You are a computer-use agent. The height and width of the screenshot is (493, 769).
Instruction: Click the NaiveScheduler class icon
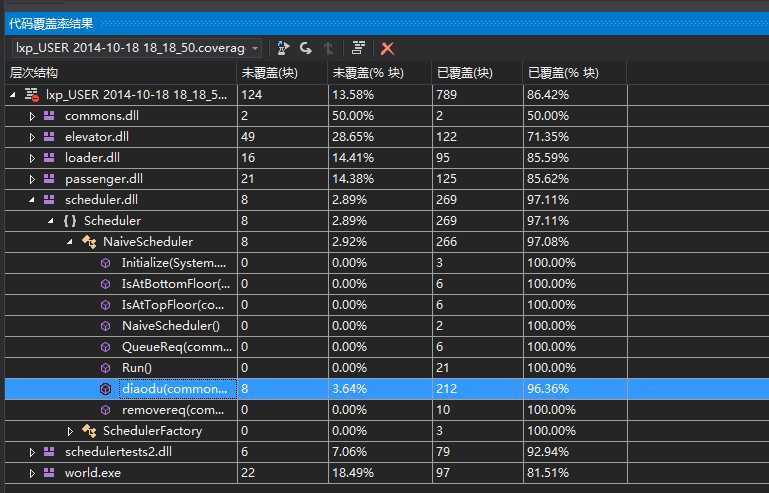[x=89, y=242]
